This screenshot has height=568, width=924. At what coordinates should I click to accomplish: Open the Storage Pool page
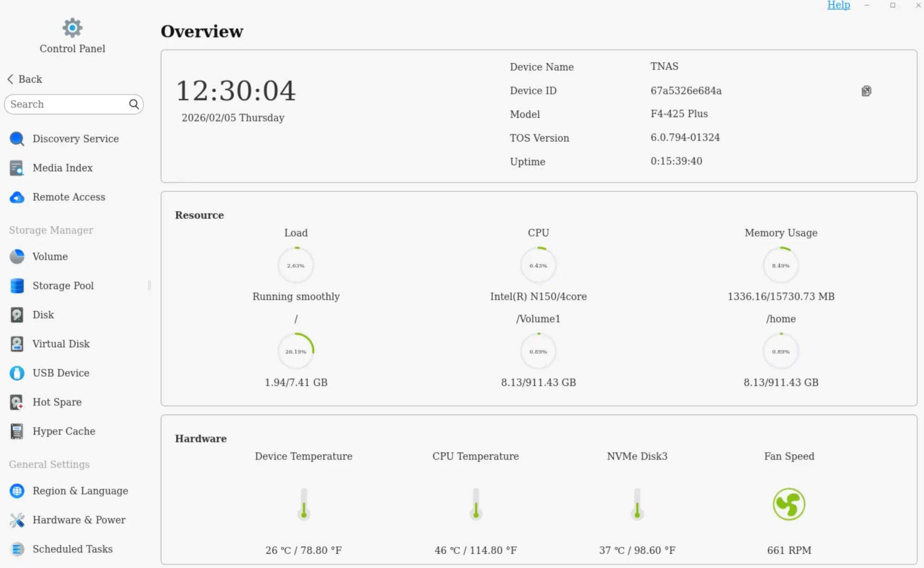[x=63, y=285]
